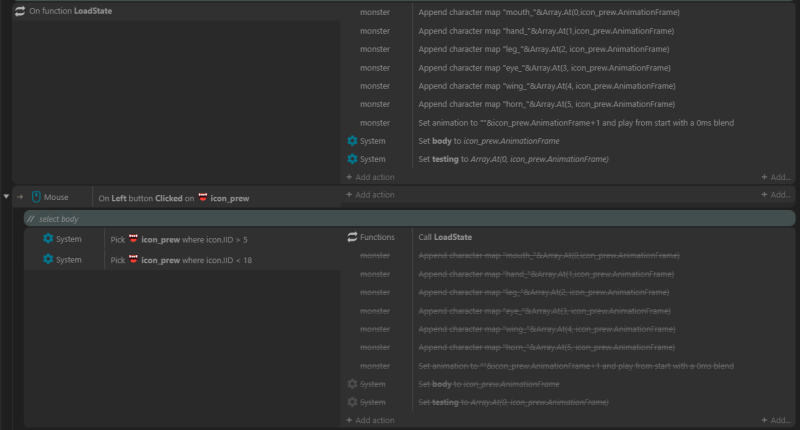Viewport: 800px width, 430px height.
Task: Click Add action below disabled actions
Action: (x=370, y=420)
